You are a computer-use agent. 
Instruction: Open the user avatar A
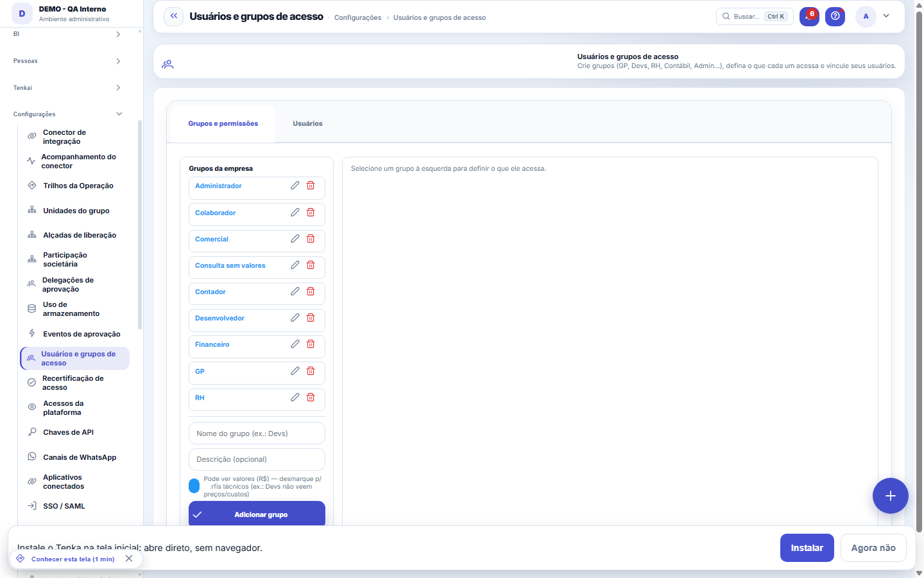(866, 17)
